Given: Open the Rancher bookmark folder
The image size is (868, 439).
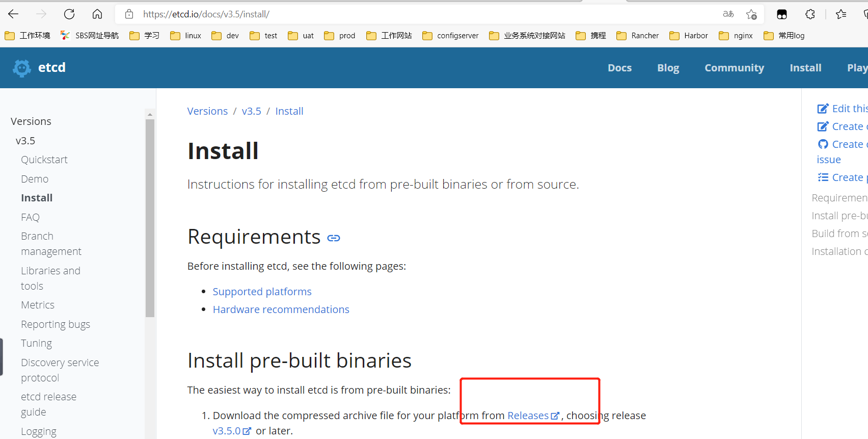Looking at the screenshot, I should coord(638,36).
